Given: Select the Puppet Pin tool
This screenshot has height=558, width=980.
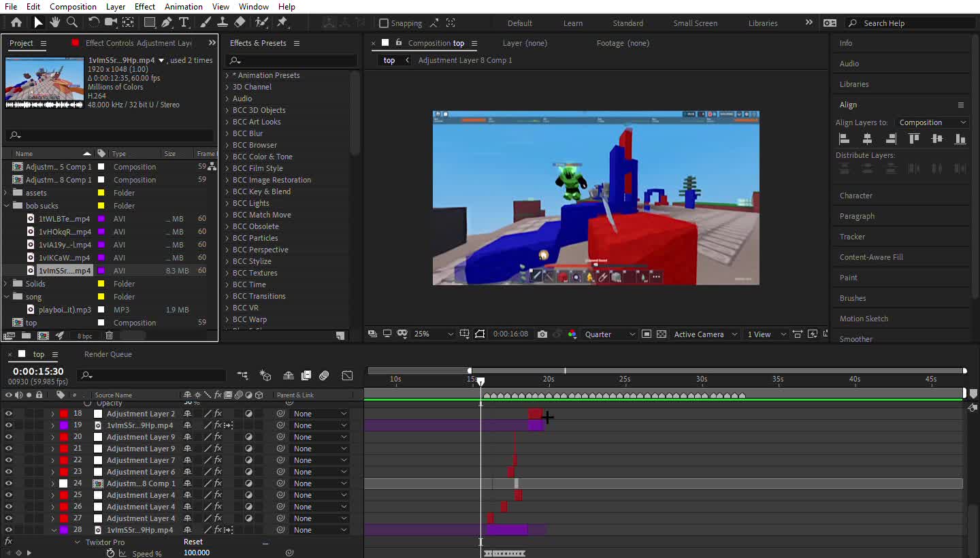Looking at the screenshot, I should [x=282, y=22].
